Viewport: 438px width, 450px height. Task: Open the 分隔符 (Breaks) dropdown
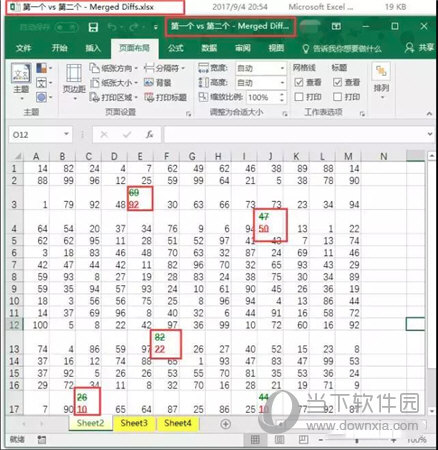[x=164, y=68]
